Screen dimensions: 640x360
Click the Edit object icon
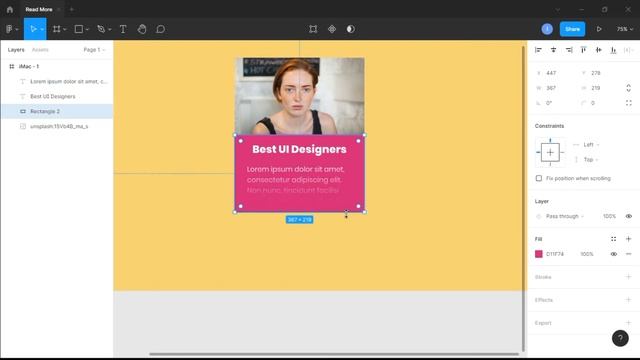click(x=313, y=29)
